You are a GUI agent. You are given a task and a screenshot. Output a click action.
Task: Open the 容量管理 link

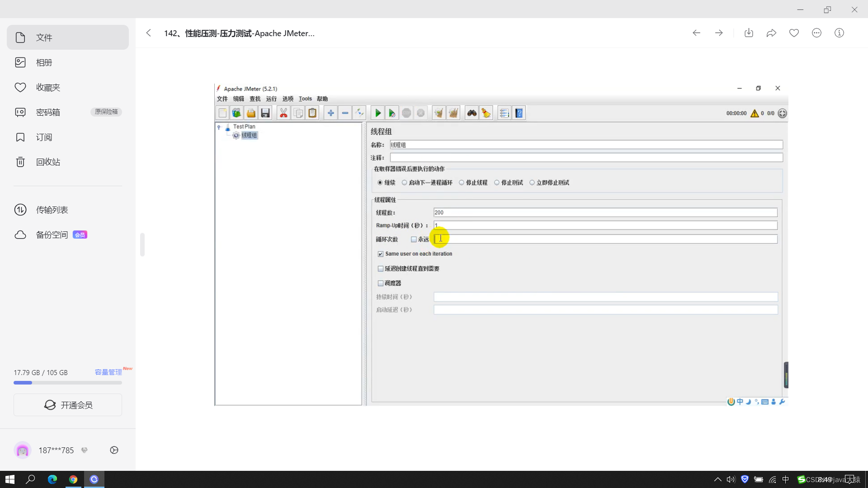pos(108,372)
